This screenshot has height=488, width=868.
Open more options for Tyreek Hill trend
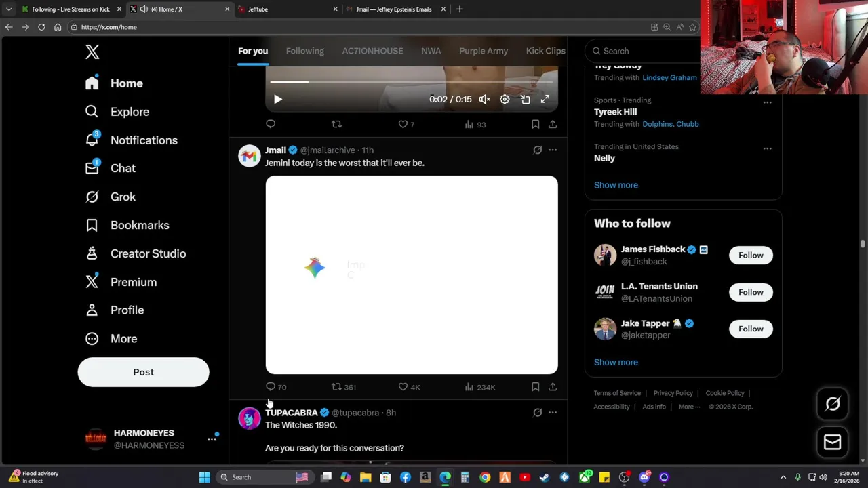click(767, 102)
